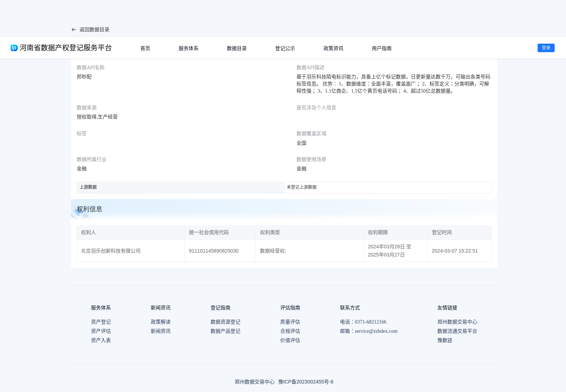Open the 政策资讯 navigation menu
Image resolution: width=566 pixels, height=392 pixels.
pos(333,48)
